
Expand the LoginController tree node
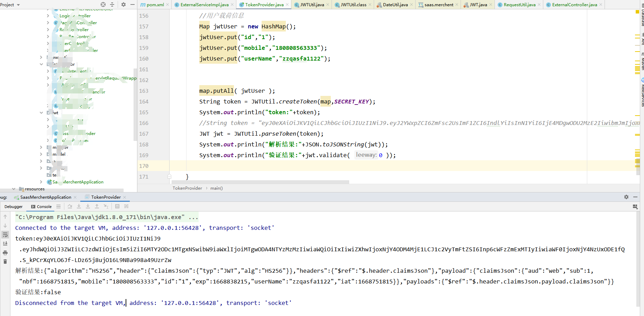click(x=48, y=16)
